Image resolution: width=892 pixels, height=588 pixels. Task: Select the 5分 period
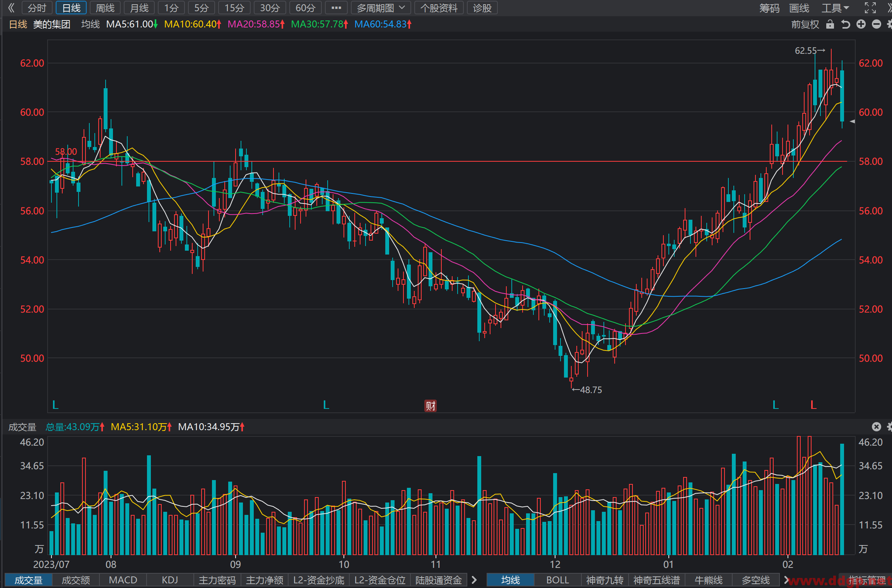202,8
